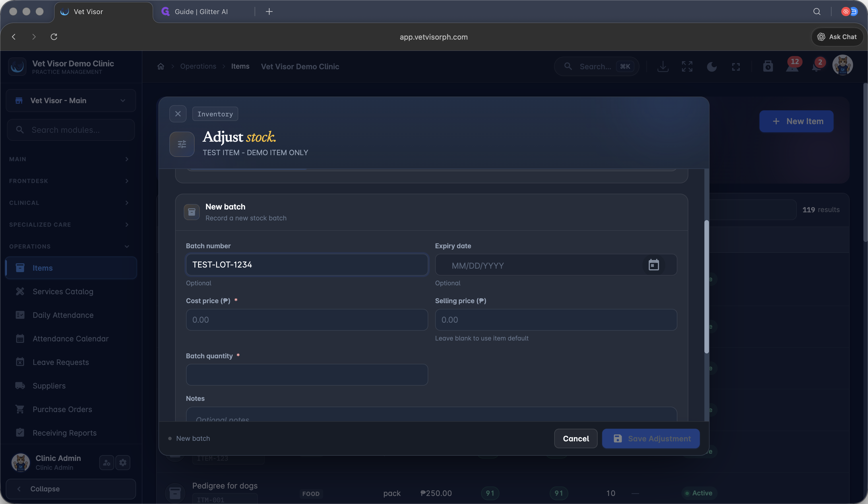Click the download icon in header
The height and width of the screenshot is (504, 868).
coord(663,67)
